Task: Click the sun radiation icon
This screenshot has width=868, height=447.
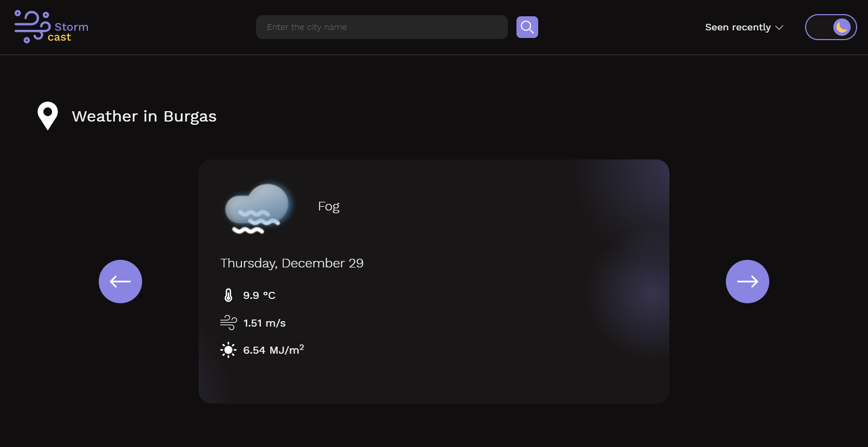Action: [228, 350]
